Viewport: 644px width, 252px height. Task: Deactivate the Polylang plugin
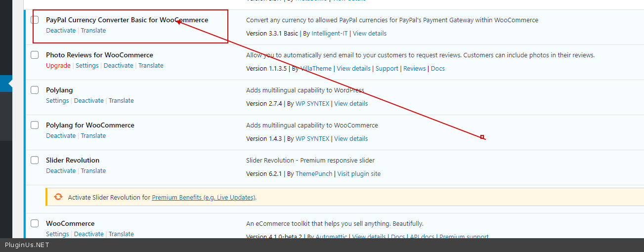click(89, 101)
